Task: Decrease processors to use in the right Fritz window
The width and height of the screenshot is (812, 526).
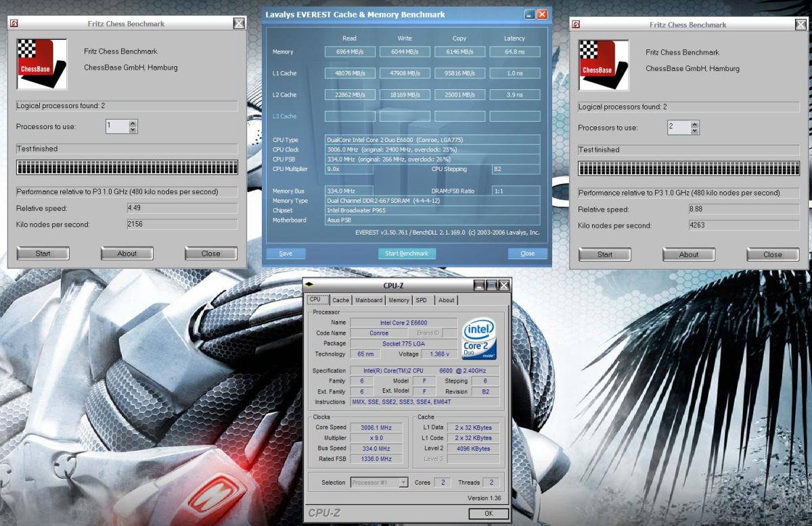Action: pyautogui.click(x=694, y=130)
